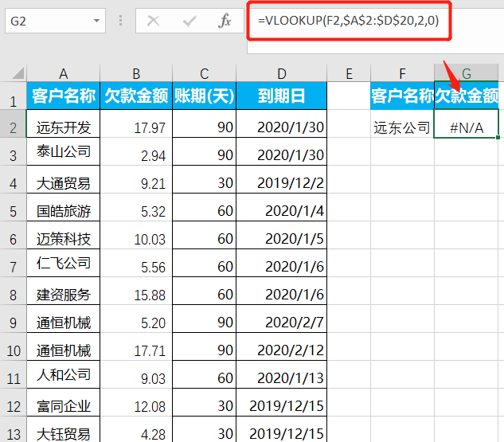Click header cell 客户名称 in column A

[x=64, y=96]
